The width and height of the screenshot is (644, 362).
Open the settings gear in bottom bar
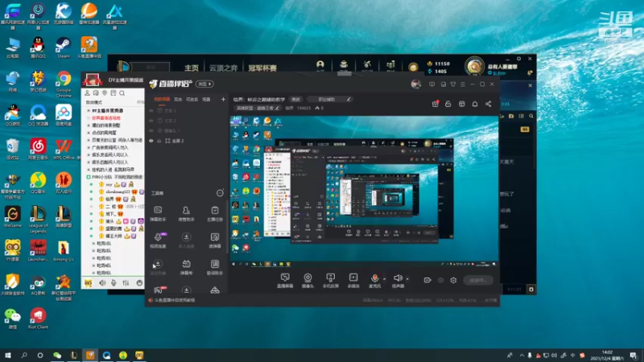[453, 280]
